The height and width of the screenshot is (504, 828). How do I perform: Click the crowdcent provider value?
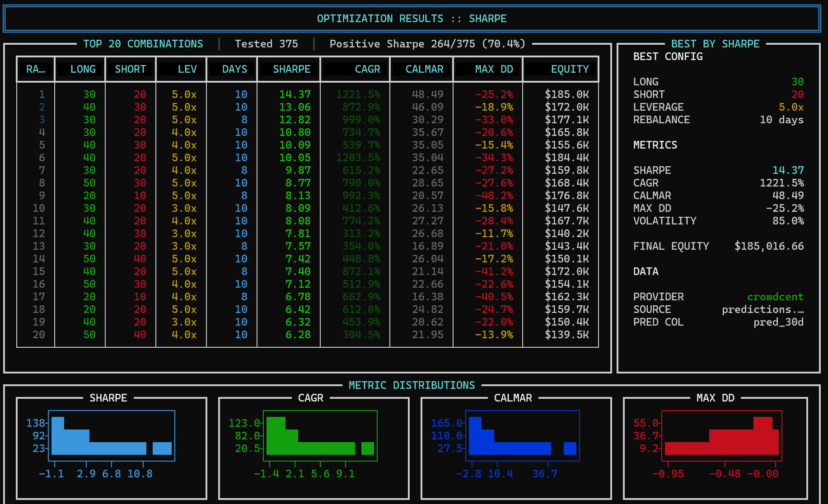click(x=775, y=297)
